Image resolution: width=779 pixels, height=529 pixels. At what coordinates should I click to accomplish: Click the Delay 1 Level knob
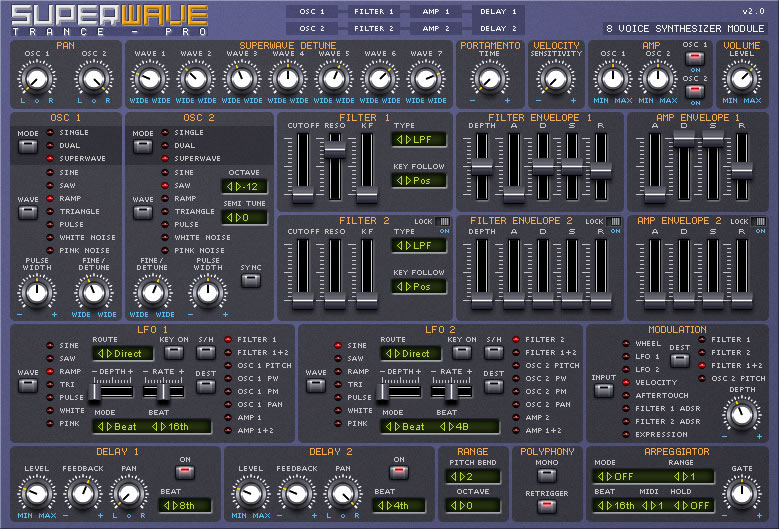[x=37, y=493]
